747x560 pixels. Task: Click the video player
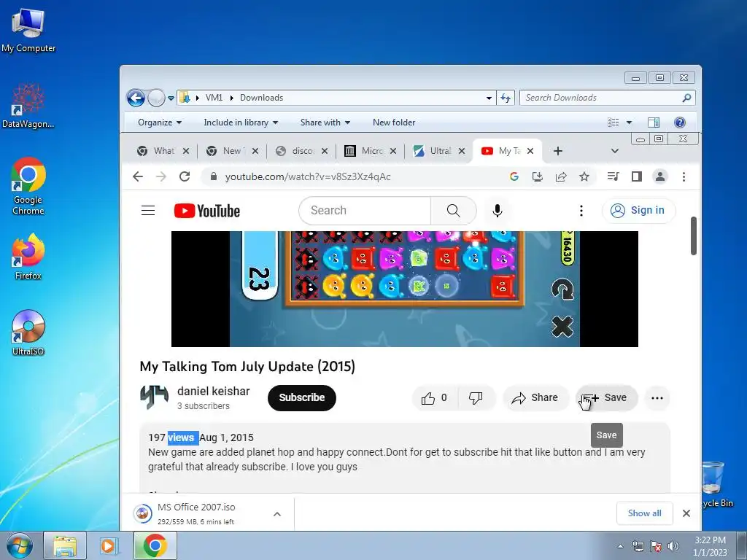pyautogui.click(x=404, y=289)
